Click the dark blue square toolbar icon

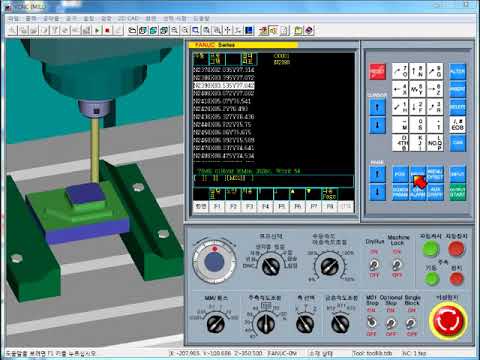tap(249, 30)
